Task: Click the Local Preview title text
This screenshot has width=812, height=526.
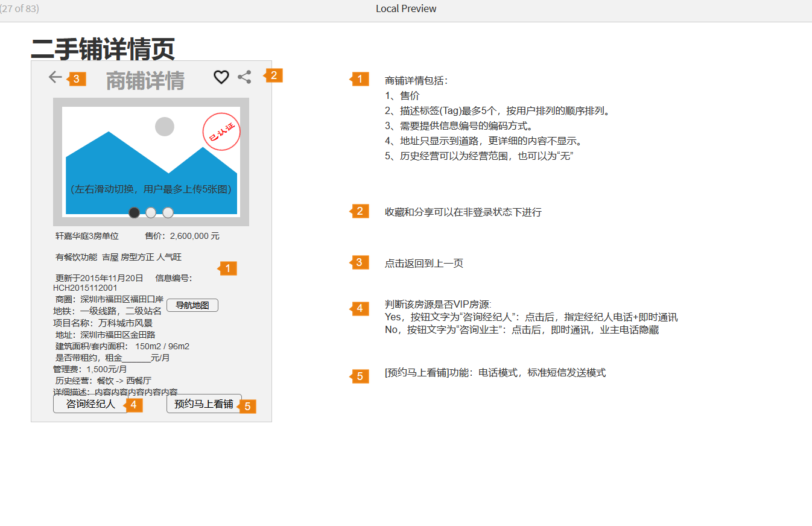Action: (406, 8)
